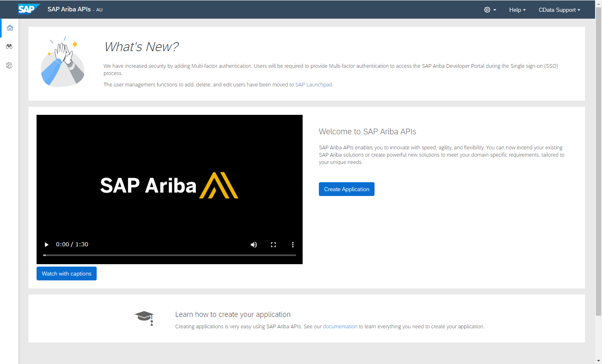Open the Discover binoculars sidebar icon
The image size is (602, 364).
click(x=9, y=46)
